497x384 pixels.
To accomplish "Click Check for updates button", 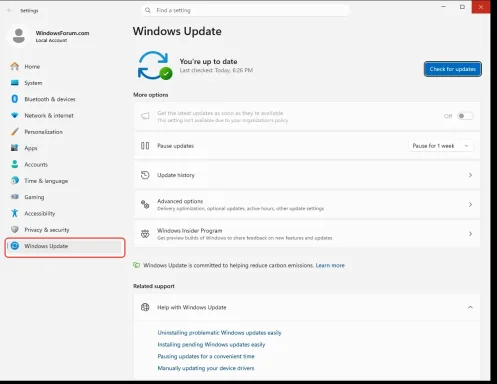I will click(x=453, y=69).
